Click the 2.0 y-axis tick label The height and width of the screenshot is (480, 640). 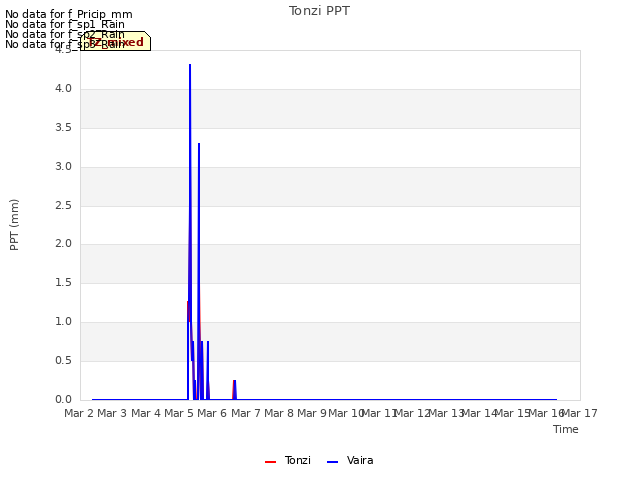click(x=63, y=244)
